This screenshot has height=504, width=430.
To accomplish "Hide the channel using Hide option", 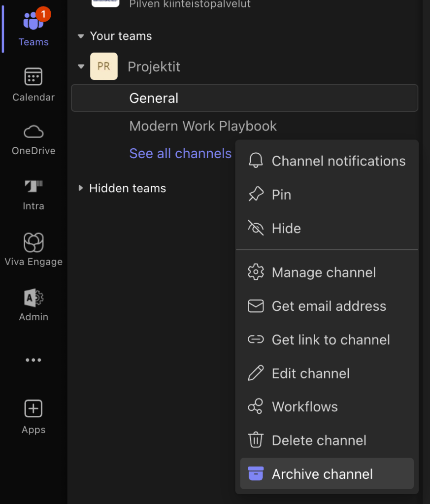I will point(286,228).
